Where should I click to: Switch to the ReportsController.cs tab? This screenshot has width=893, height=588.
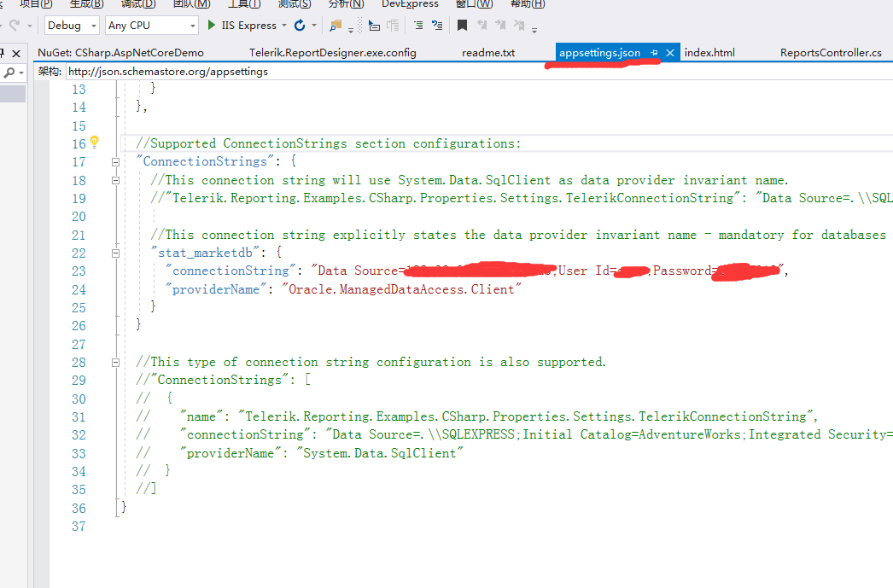tap(831, 53)
